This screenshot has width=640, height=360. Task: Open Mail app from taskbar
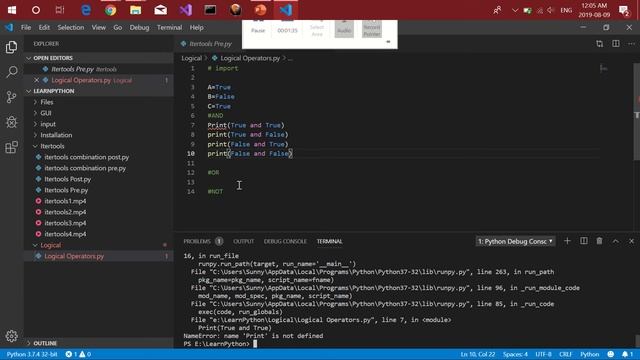click(x=160, y=10)
